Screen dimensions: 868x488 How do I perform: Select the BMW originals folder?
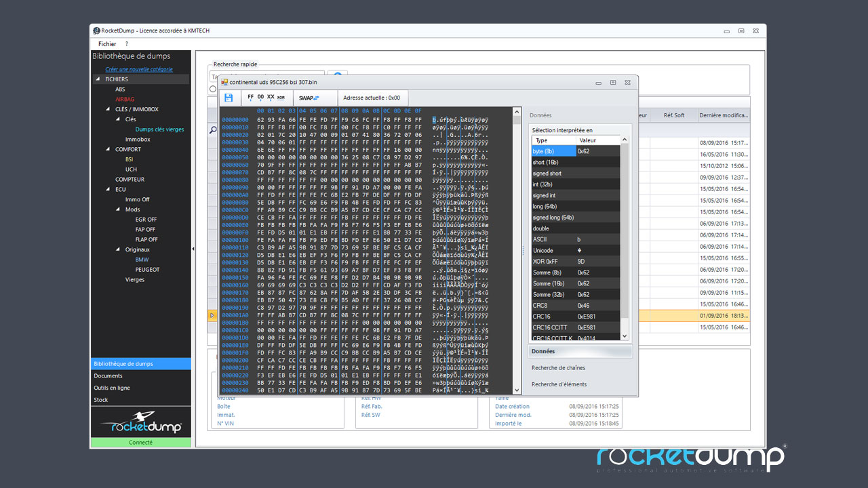142,260
